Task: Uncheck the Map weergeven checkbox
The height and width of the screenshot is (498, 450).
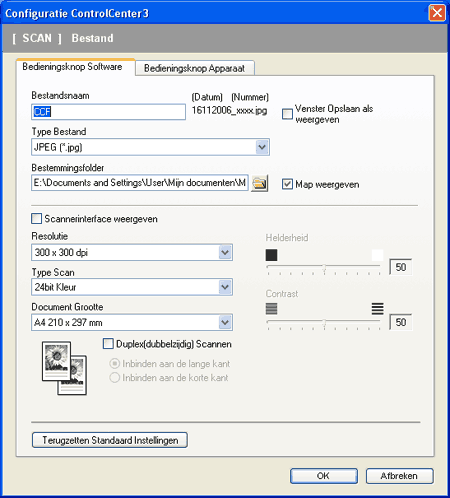Action: pos(287,184)
